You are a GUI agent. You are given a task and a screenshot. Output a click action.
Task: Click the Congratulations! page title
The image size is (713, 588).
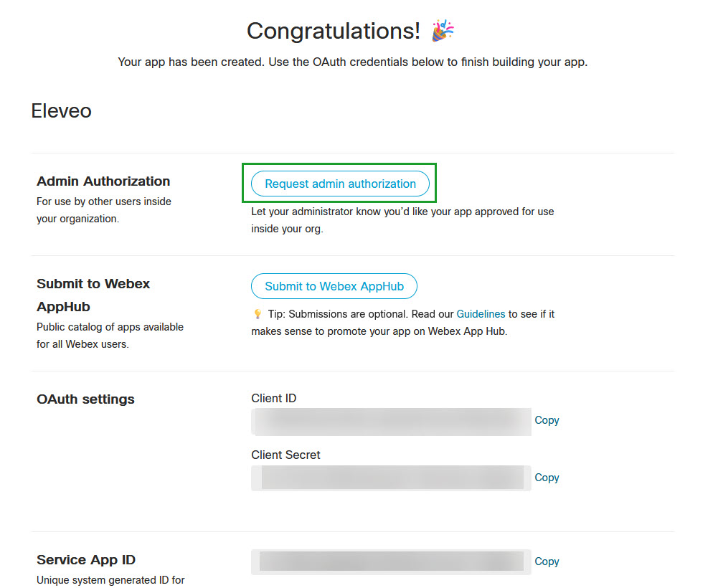click(x=334, y=31)
